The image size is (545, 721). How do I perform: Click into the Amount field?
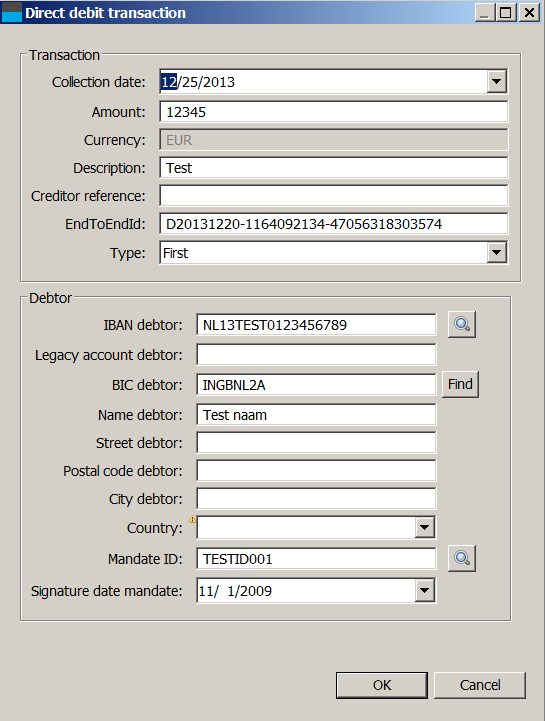click(333, 112)
